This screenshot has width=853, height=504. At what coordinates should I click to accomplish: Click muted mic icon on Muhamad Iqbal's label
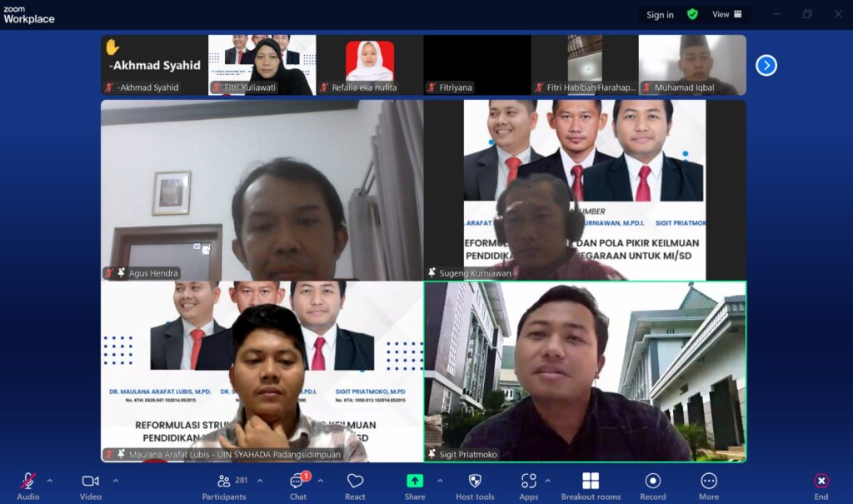pos(647,87)
